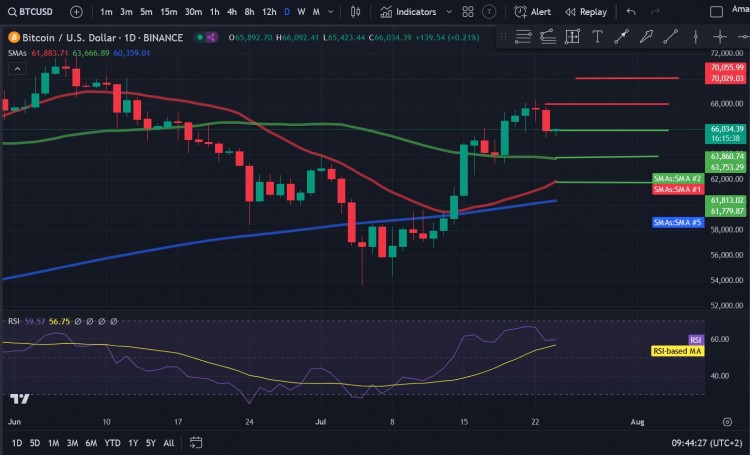Collapse the indicator legend with caret button

tap(17, 69)
